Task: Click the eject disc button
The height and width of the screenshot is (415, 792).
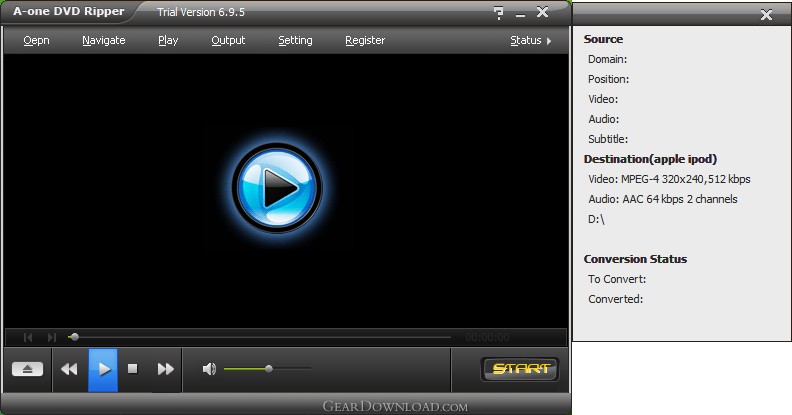Action: pyautogui.click(x=27, y=369)
